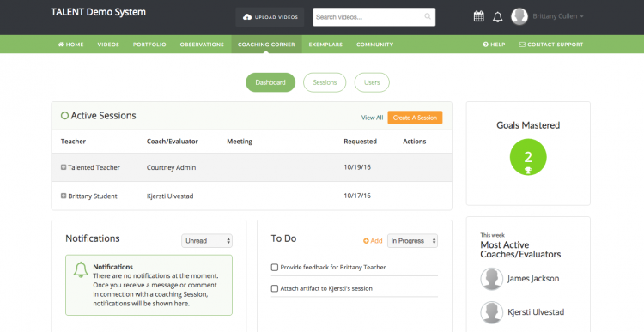Click the orange plus Add to-do icon
Screen dimensions: 644x332
tap(366, 241)
